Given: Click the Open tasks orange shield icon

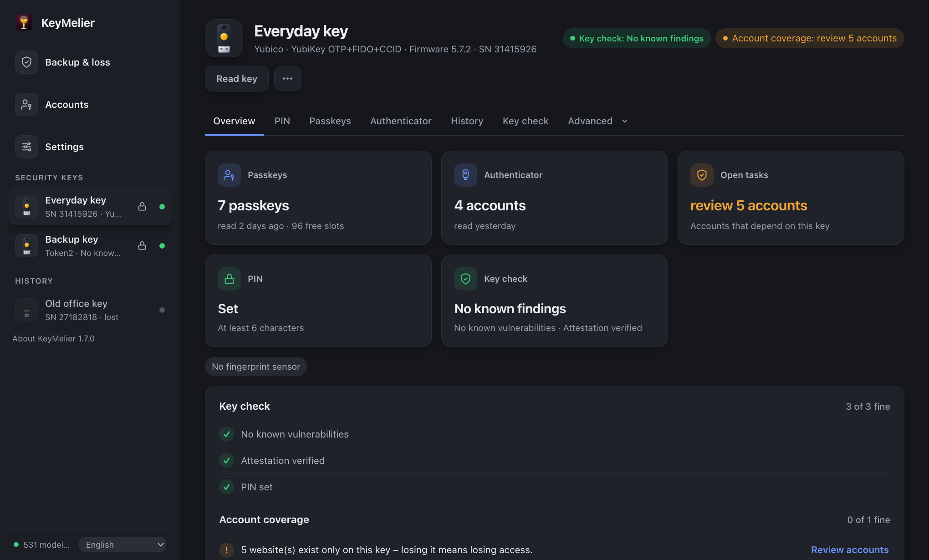Looking at the screenshot, I should pyautogui.click(x=702, y=175).
